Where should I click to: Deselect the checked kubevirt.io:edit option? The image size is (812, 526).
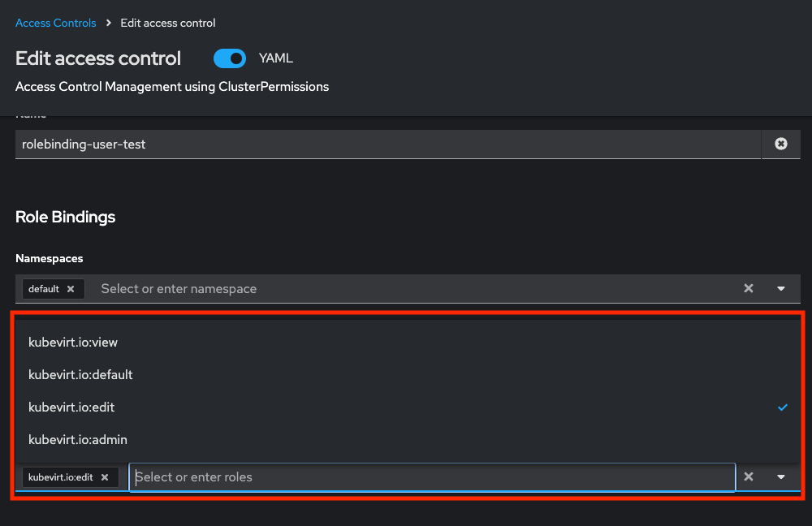click(74, 407)
